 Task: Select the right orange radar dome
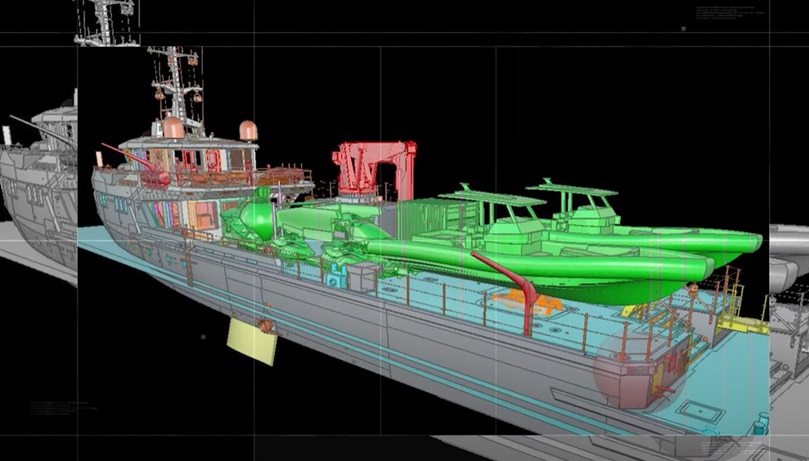[247, 130]
